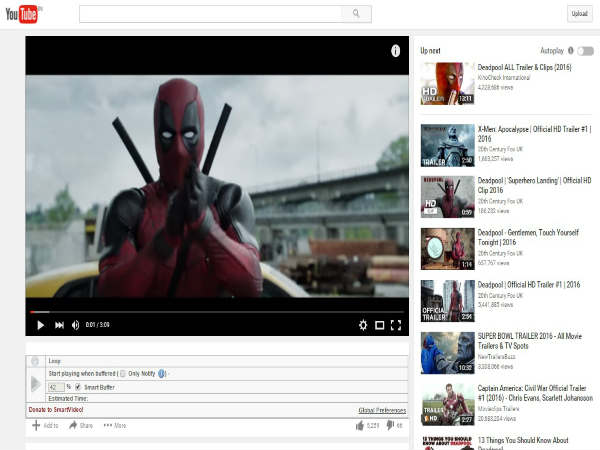Open the info card icon on video

tap(396, 50)
